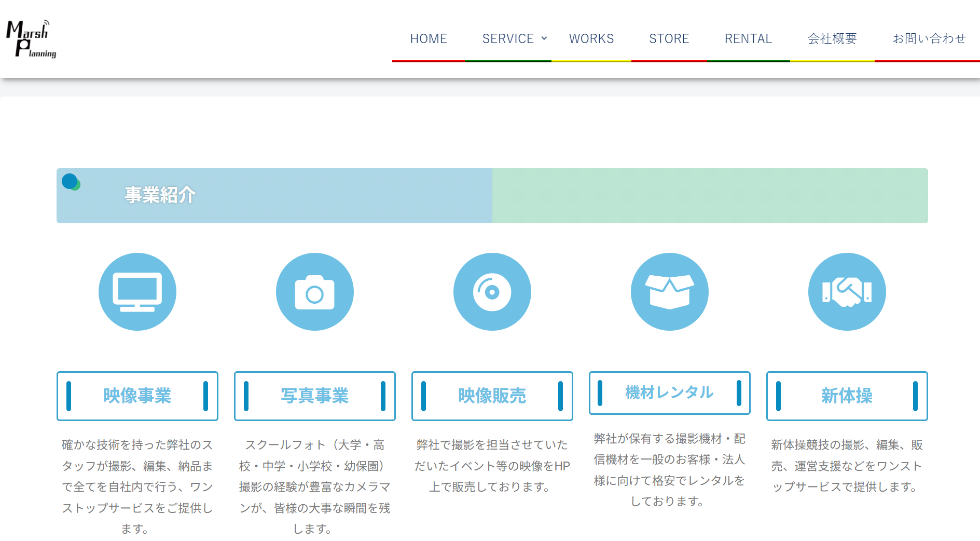
Task: Open the 映像販売 button
Action: (x=492, y=396)
